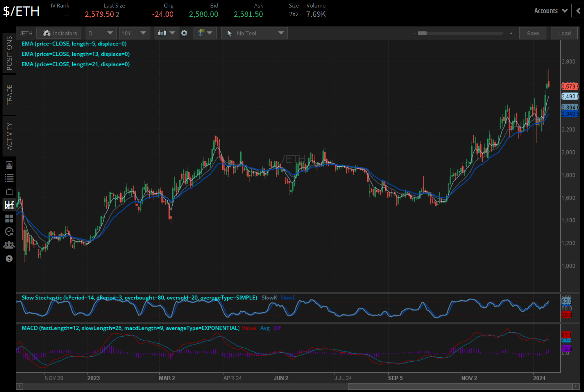Select the active charts icon in sidebar
The height and width of the screenshot is (392, 584).
(9, 205)
